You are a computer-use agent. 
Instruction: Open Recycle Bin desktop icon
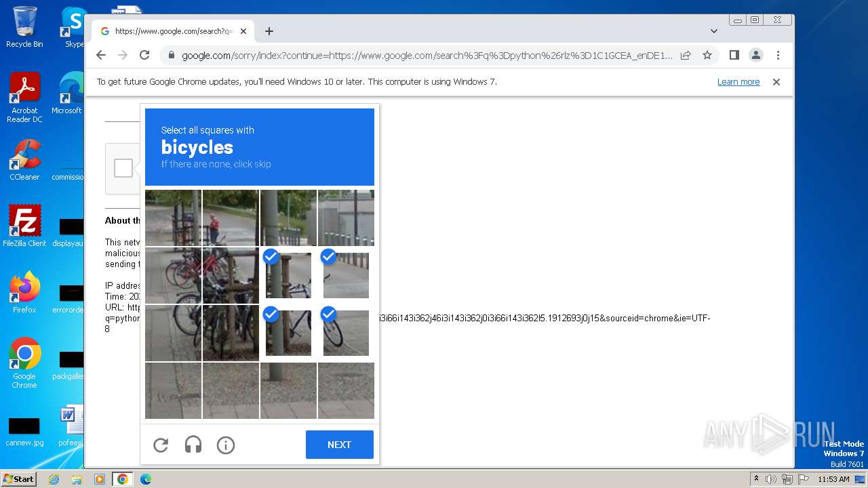point(24,27)
